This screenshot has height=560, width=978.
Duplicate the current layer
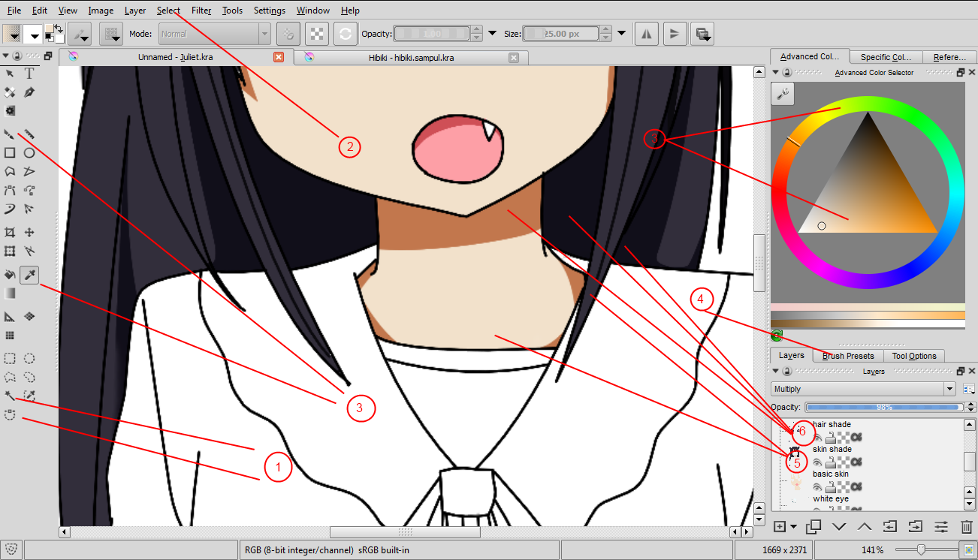pyautogui.click(x=814, y=527)
